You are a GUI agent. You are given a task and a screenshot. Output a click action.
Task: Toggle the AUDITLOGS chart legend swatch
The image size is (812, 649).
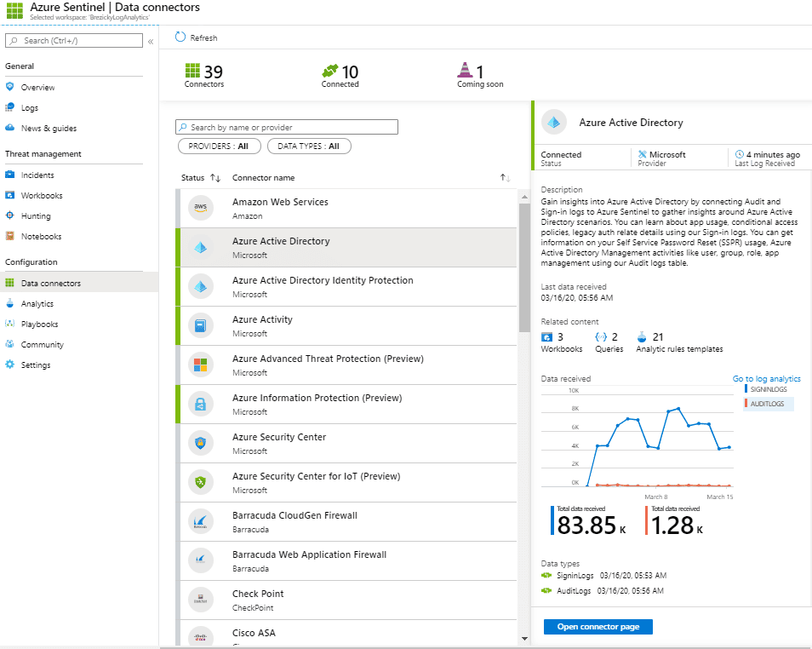pos(746,404)
